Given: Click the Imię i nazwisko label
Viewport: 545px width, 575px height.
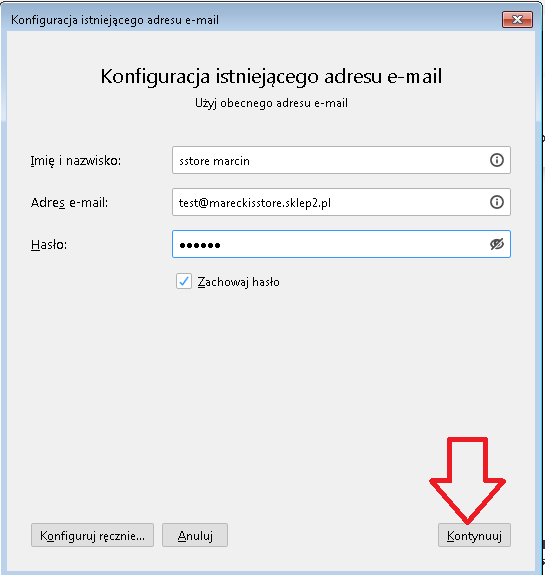Looking at the screenshot, I should (x=76, y=161).
